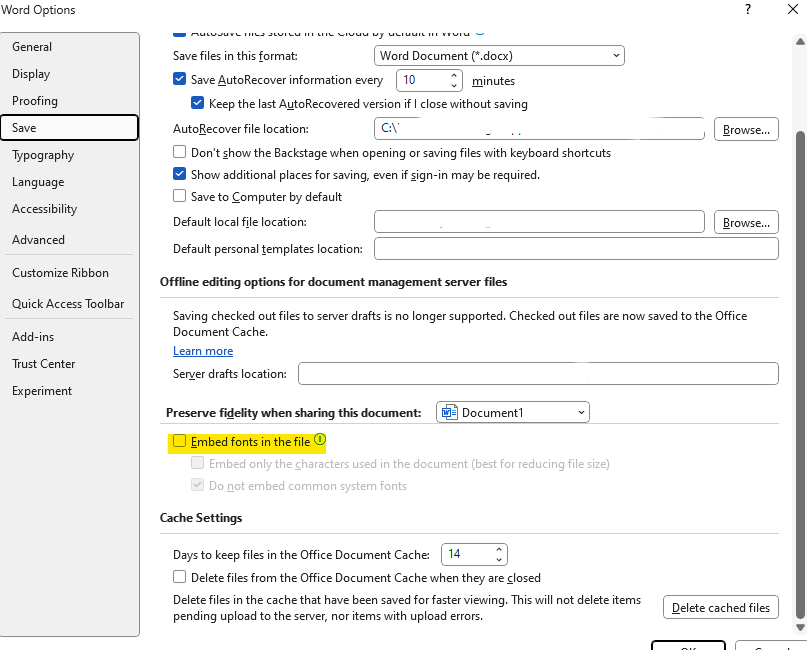The height and width of the screenshot is (650, 807).
Task: Click Default personal templates location field
Action: [576, 249]
